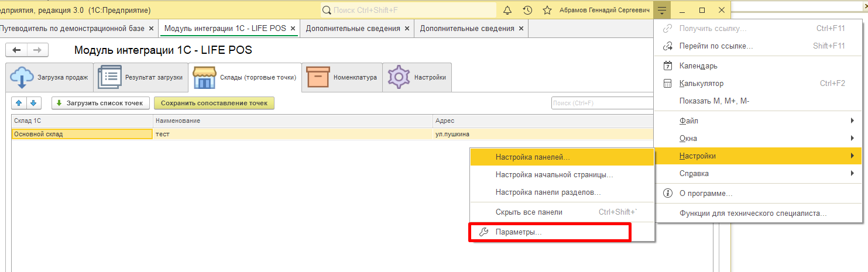Expand the Файл submenu
The image size is (868, 272).
point(758,120)
